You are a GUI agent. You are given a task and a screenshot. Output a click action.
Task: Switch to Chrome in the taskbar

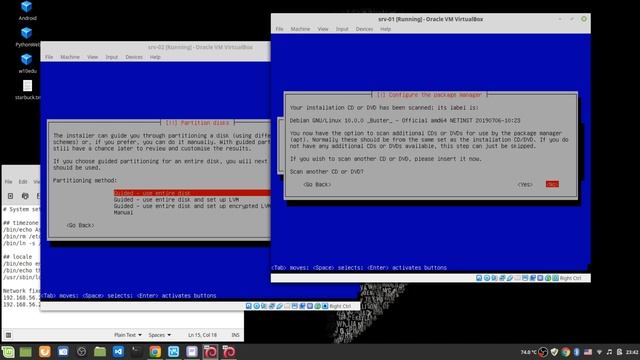(x=155, y=352)
